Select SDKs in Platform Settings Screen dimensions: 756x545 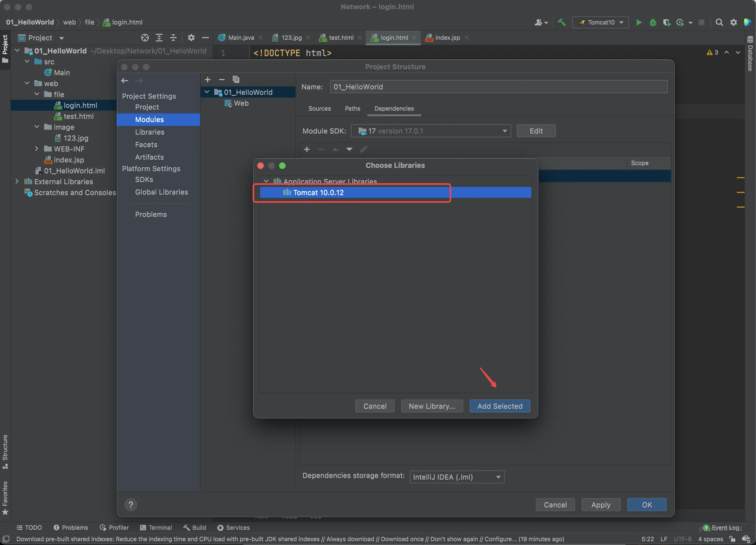(144, 179)
